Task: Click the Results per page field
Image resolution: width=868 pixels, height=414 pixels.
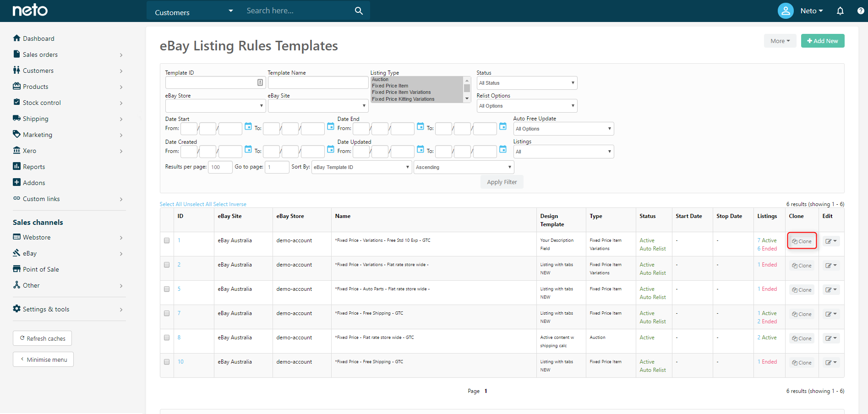Action: tap(220, 167)
